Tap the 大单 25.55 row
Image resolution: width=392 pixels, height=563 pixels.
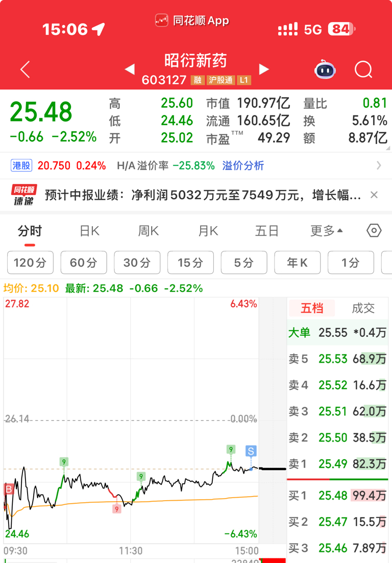[337, 333]
